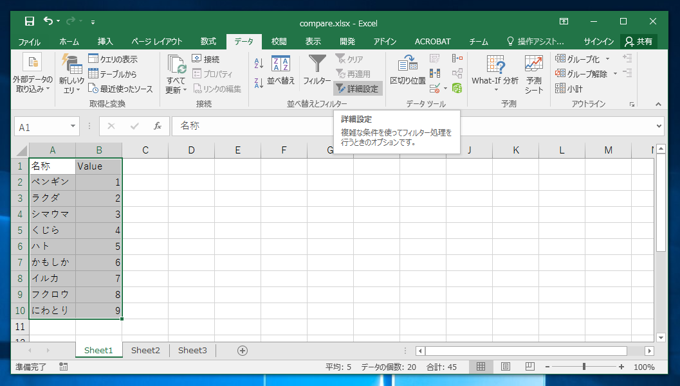
Task: Undo the last action
Action: [x=48, y=21]
